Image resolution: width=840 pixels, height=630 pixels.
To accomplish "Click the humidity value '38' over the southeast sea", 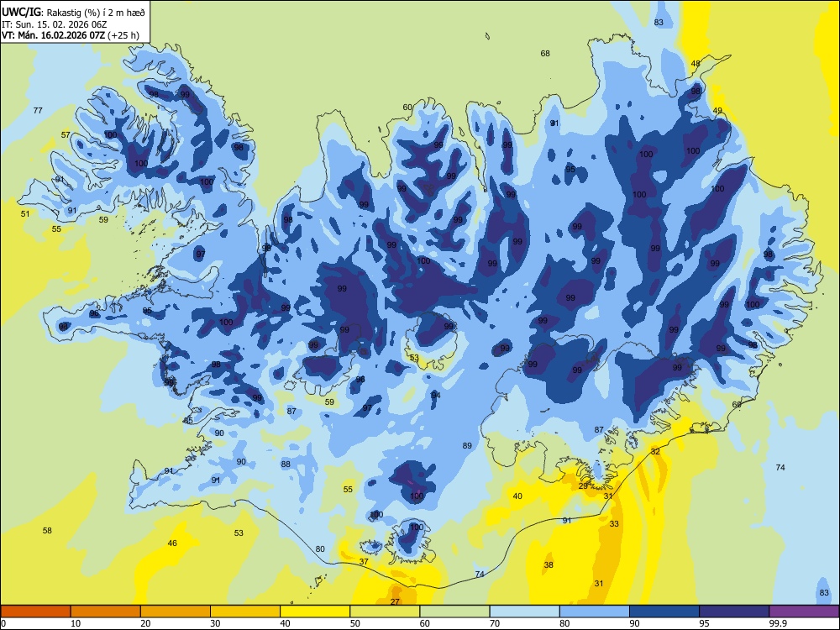I will (x=549, y=564).
